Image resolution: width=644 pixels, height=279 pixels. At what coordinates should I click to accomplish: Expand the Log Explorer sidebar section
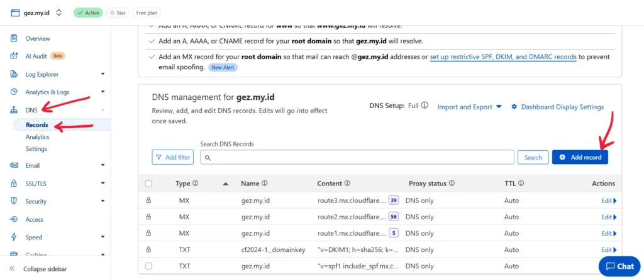click(103, 74)
